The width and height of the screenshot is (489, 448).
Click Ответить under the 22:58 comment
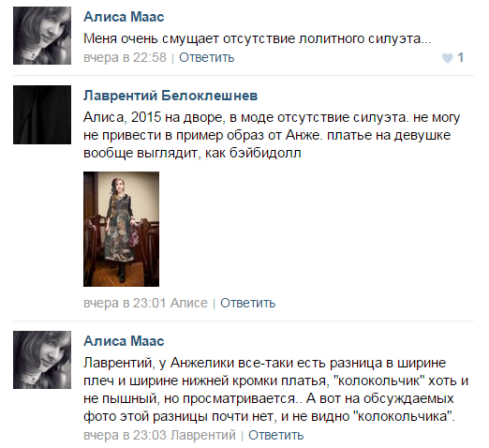click(x=206, y=58)
